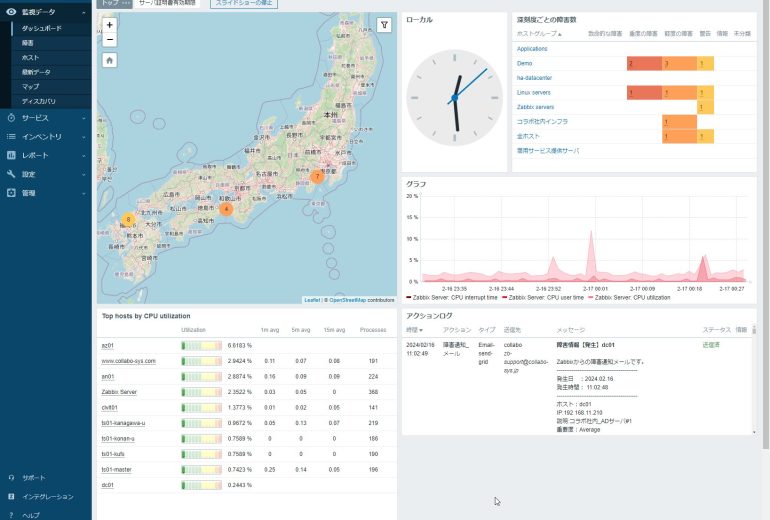Open the コラボ社内インフラ host group link
Viewport: 770px width, 520px height.
click(x=542, y=121)
